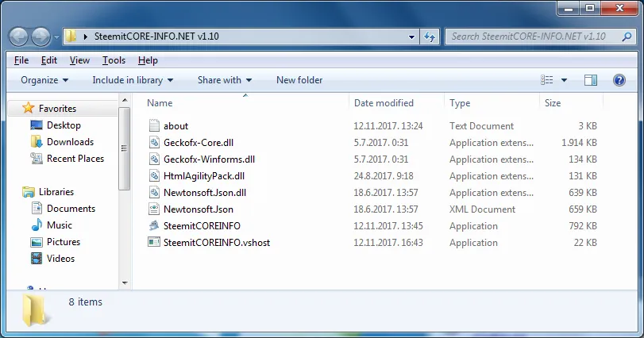Click the Back navigation arrow button
644x338 pixels.
point(18,36)
